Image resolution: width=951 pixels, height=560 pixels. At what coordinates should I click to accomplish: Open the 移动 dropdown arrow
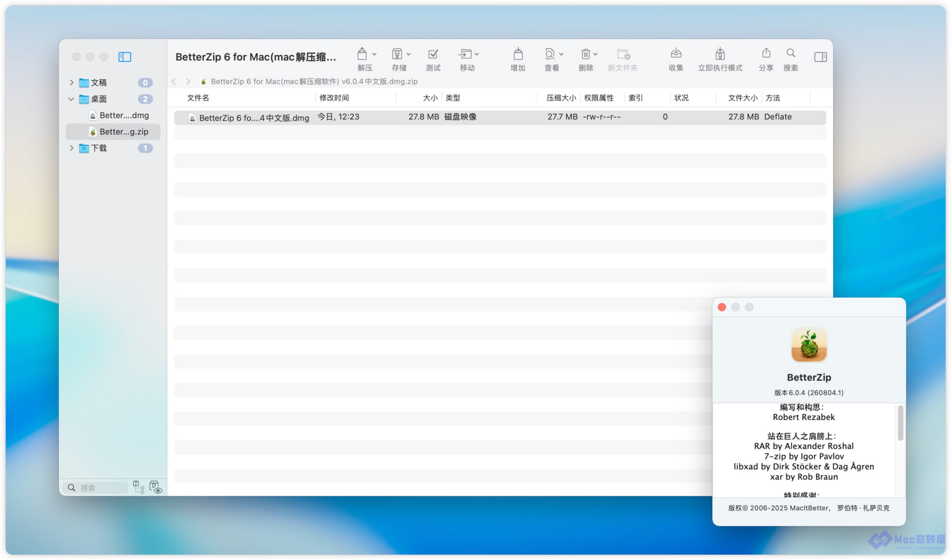click(477, 54)
